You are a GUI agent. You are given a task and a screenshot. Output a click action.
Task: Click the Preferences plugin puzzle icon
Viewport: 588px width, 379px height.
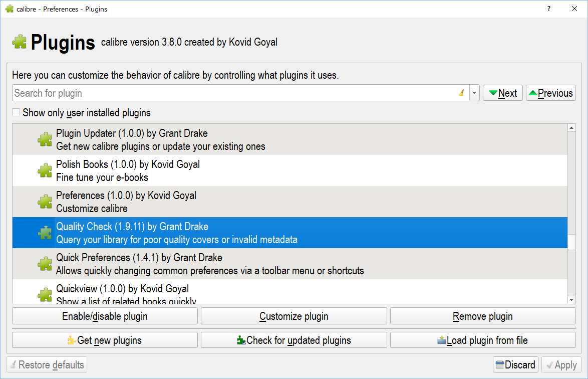click(x=45, y=202)
